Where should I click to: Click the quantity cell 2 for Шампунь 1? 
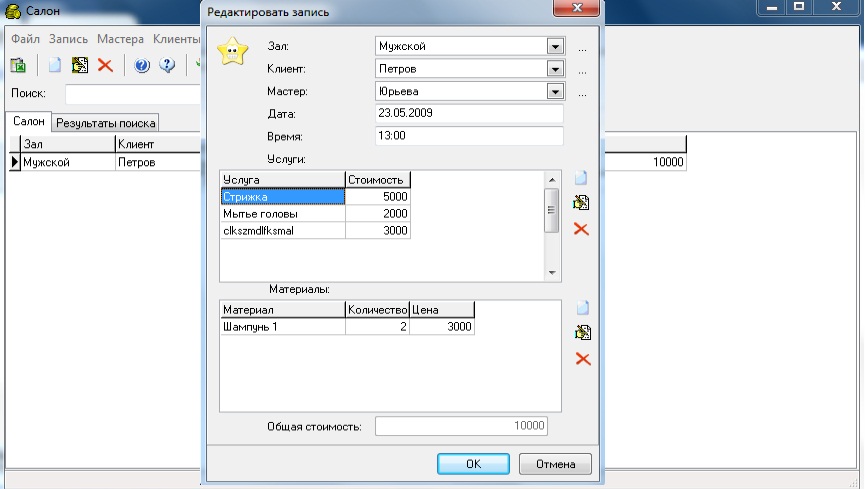point(377,327)
